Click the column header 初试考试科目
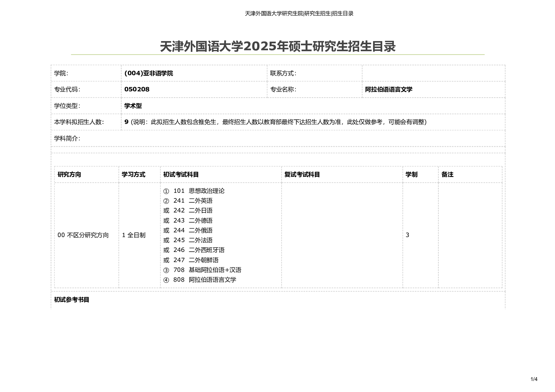 [x=181, y=175]
